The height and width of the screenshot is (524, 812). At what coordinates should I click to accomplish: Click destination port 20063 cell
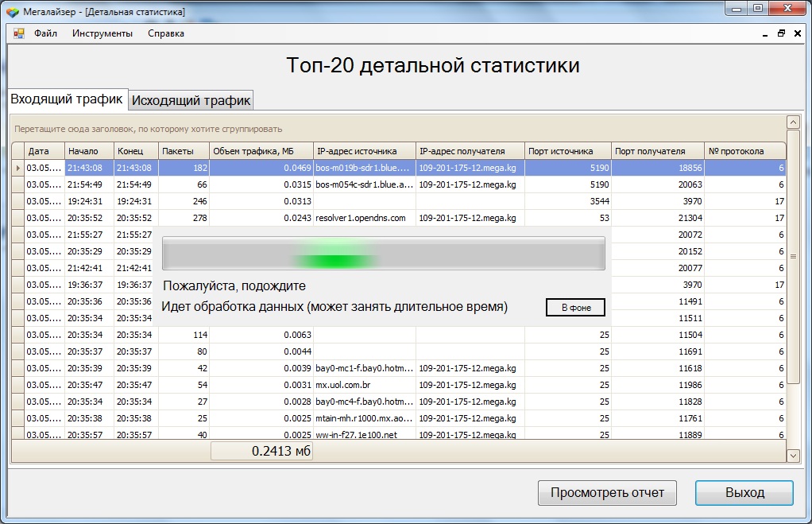point(658,184)
